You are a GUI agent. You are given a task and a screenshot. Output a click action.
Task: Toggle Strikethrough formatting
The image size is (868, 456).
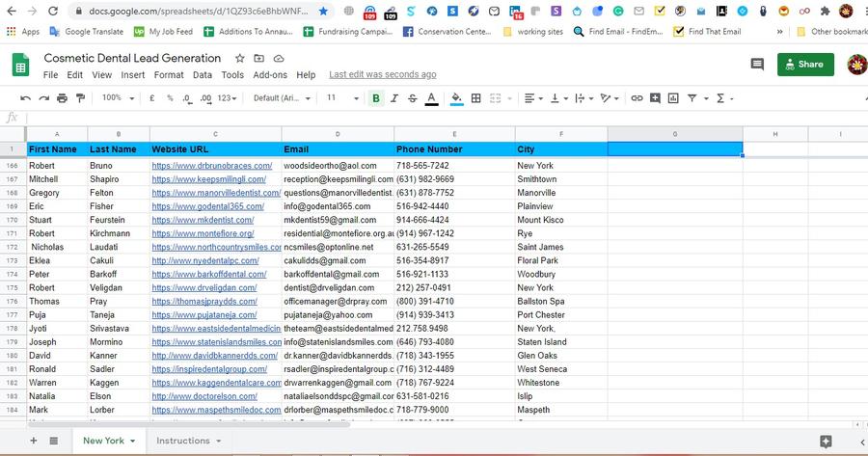coord(413,98)
